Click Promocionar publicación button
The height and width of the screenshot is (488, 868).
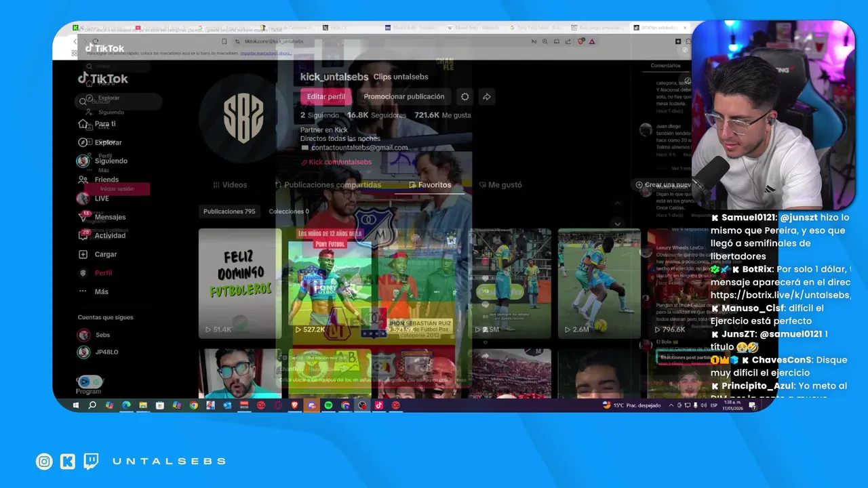pos(404,97)
